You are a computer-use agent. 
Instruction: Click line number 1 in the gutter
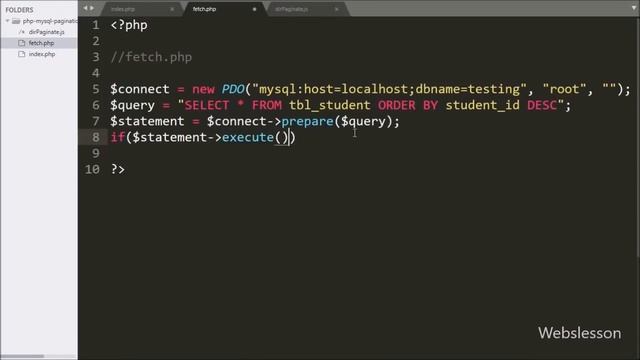click(x=96, y=25)
